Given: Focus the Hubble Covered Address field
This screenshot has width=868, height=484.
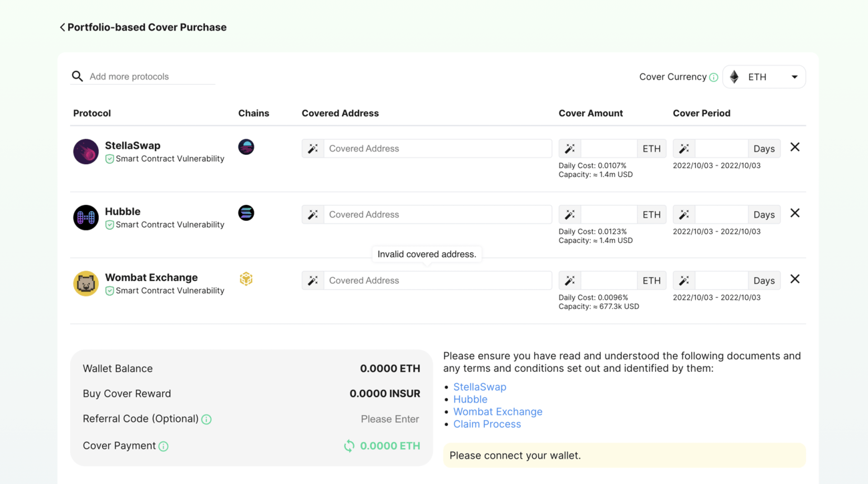Looking at the screenshot, I should click(x=438, y=214).
